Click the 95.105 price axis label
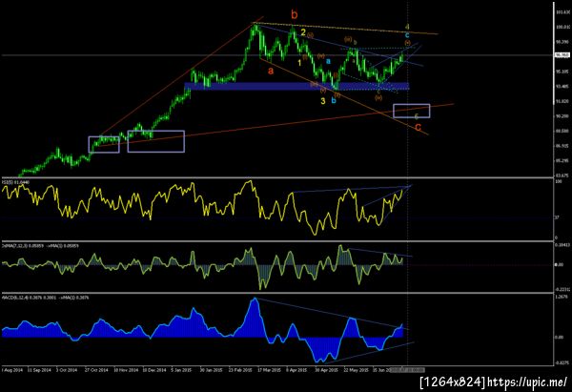The height and width of the screenshot is (392, 572). pos(562,72)
